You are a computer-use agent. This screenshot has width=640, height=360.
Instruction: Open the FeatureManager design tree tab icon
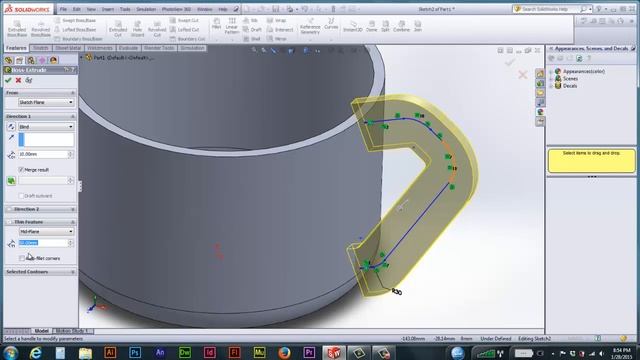[x=9, y=60]
